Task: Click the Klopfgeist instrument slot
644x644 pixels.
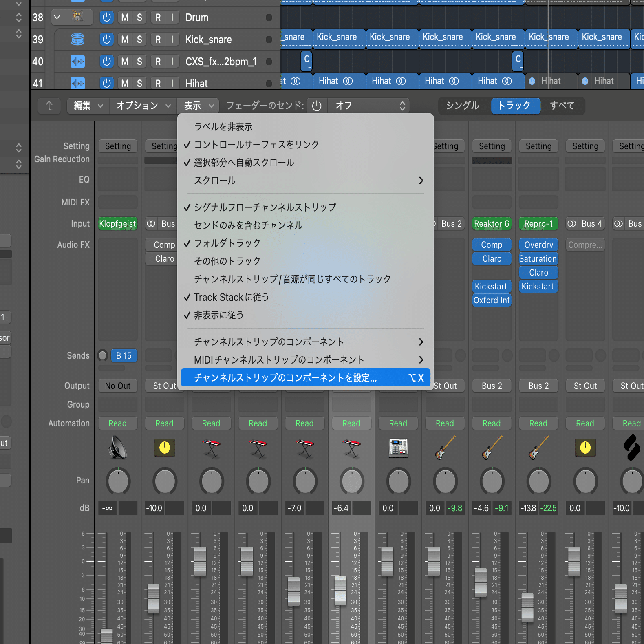Action: coord(118,223)
